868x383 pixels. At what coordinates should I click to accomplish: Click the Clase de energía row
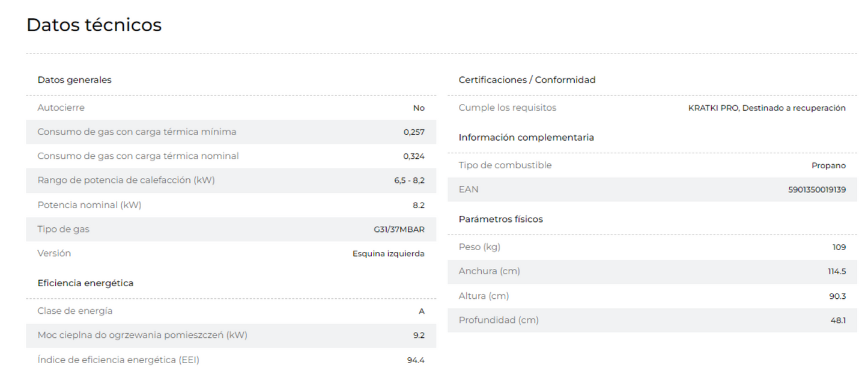(x=231, y=311)
